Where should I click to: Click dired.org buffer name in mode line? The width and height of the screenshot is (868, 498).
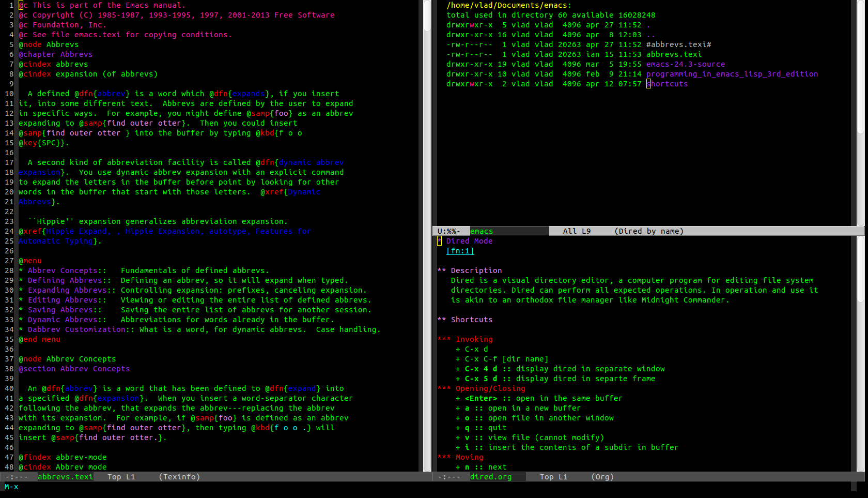491,477
